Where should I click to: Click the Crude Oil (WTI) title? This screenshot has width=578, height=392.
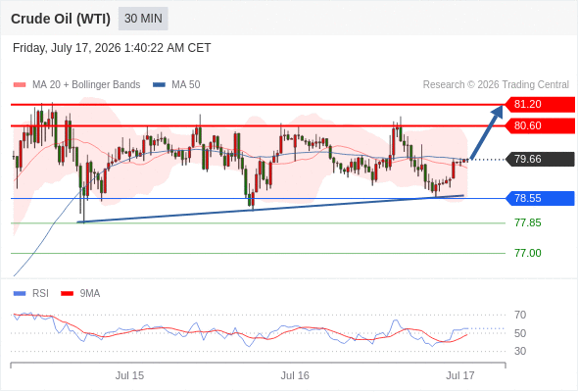(61, 19)
